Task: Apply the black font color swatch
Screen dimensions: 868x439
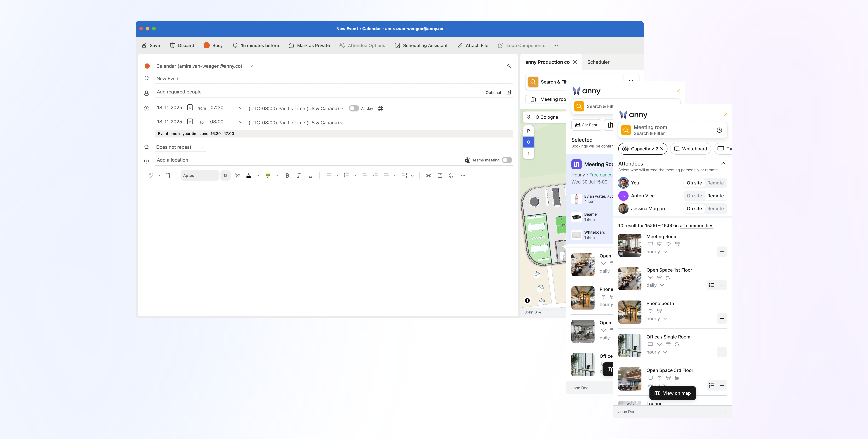Action: coord(249,175)
